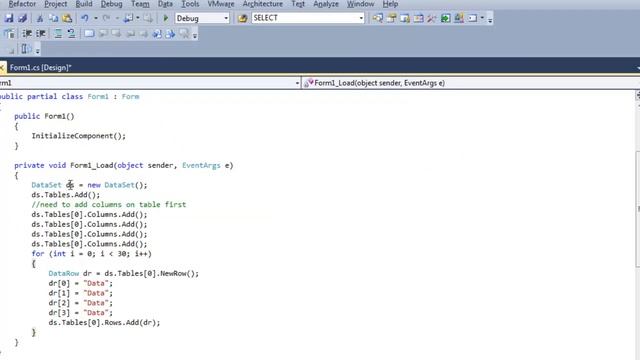The image size is (640, 360).
Task: Open the Build menu
Action: pyautogui.click(x=84, y=4)
